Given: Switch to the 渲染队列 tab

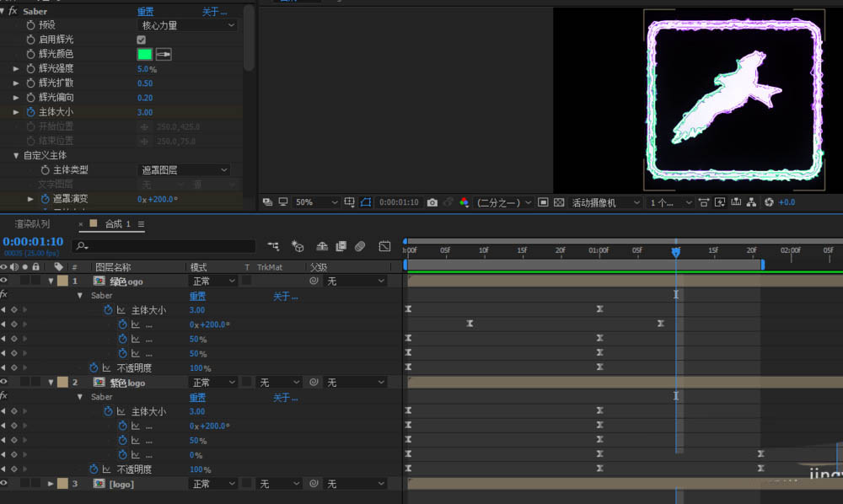Looking at the screenshot, I should (x=32, y=224).
